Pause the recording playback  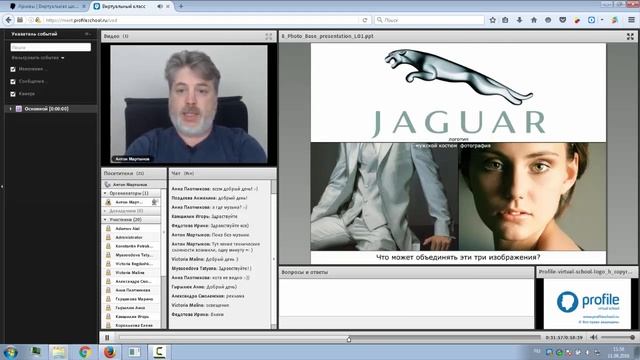[x=107, y=338]
